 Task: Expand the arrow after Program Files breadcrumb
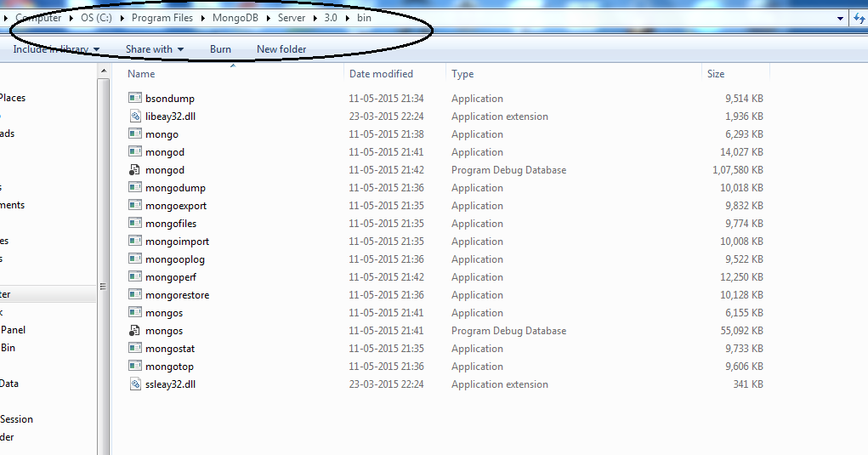click(202, 18)
